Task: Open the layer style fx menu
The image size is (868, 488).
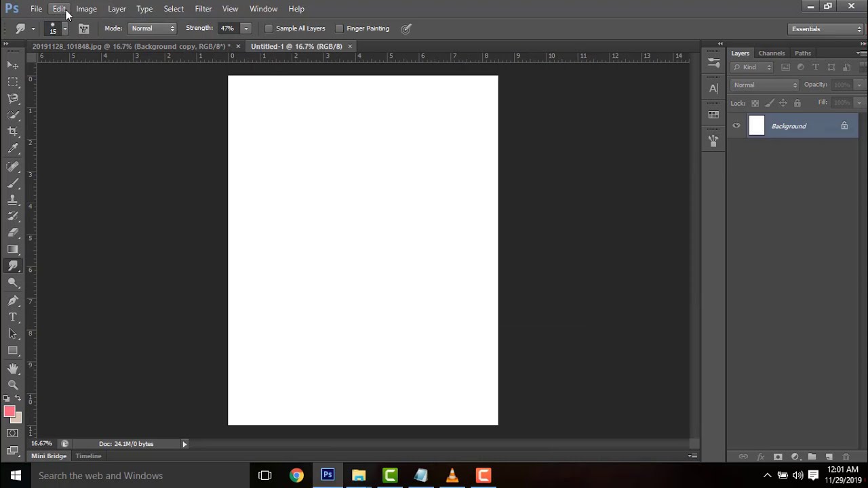Action: point(760,457)
